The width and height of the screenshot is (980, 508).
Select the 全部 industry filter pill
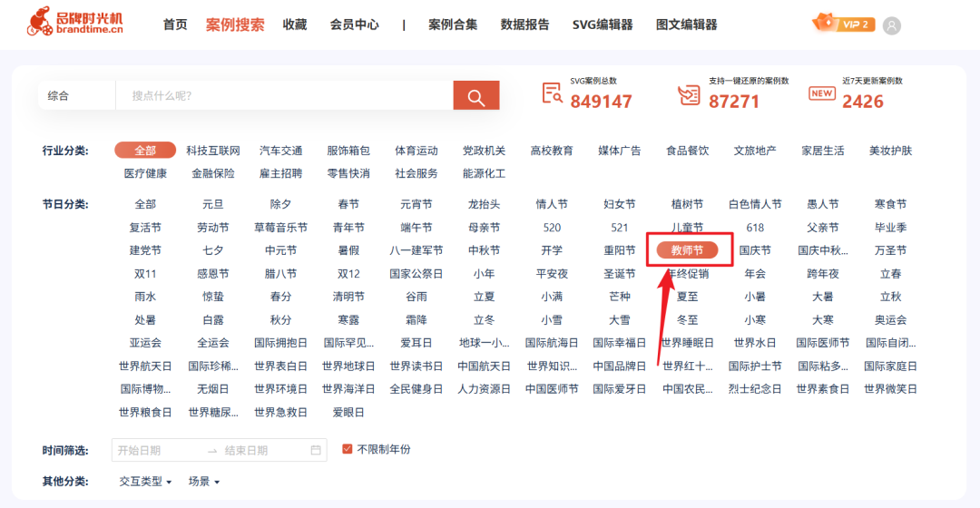(145, 151)
